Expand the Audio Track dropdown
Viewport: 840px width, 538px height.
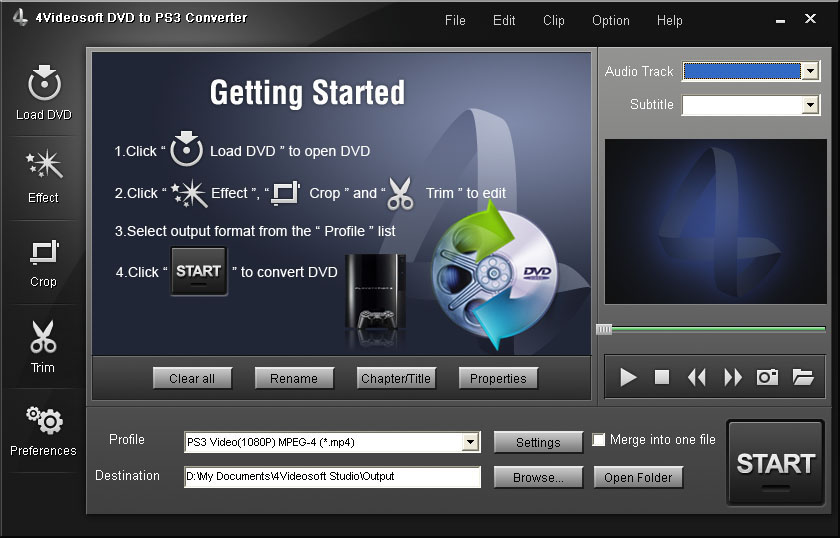point(810,71)
